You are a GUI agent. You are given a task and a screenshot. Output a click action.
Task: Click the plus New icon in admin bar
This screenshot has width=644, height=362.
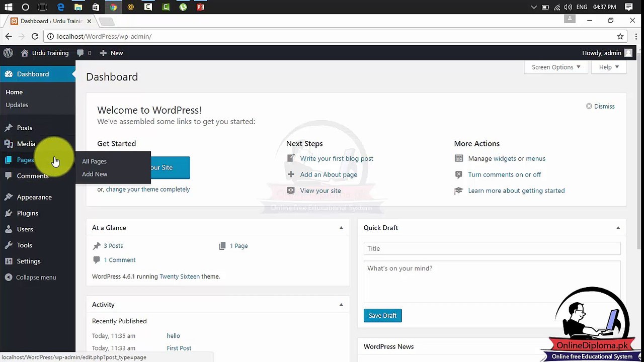103,53
